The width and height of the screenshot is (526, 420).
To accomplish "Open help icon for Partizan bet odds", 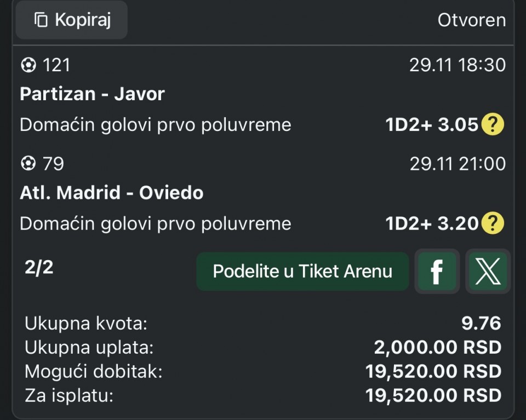I will pos(492,125).
